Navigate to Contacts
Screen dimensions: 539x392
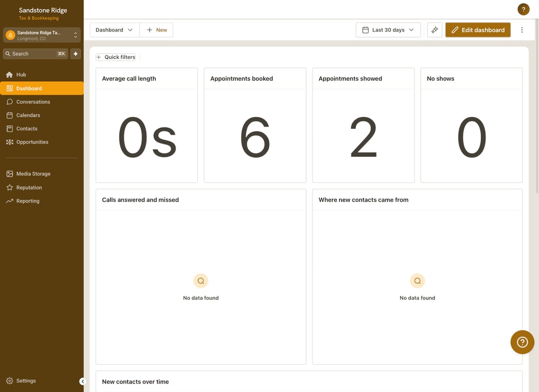41,128
